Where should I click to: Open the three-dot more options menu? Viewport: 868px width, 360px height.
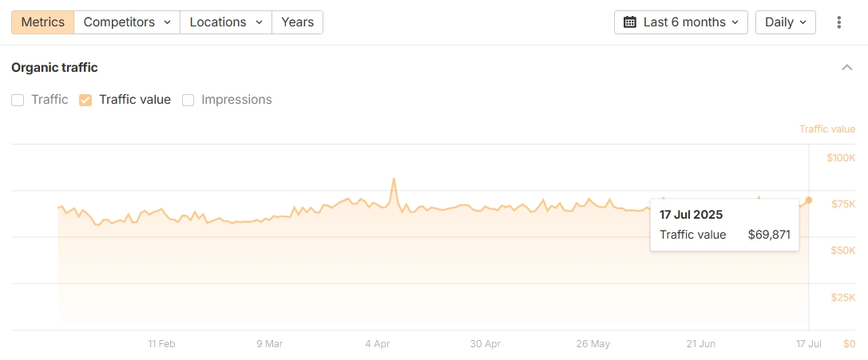click(x=838, y=22)
